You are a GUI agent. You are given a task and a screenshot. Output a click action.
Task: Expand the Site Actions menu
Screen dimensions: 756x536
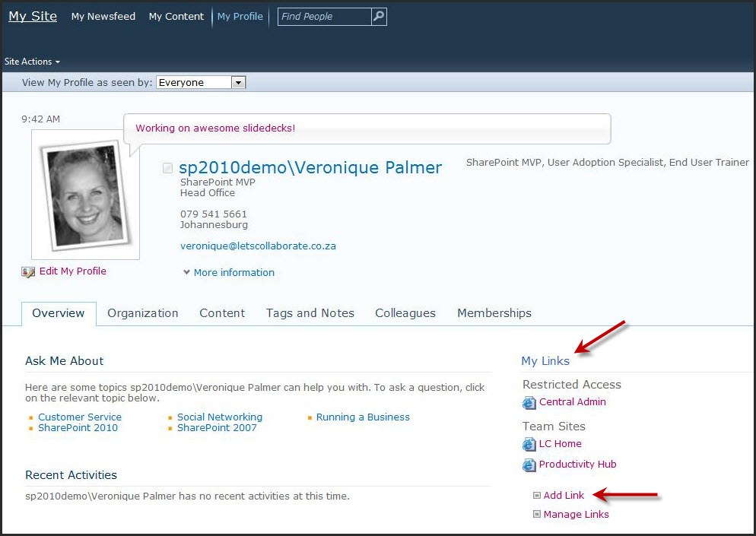pyautogui.click(x=32, y=62)
